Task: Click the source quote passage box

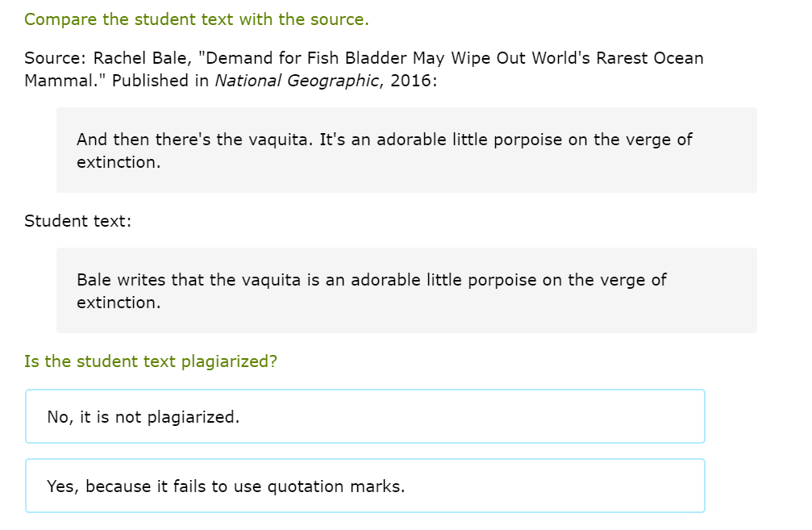Action: (x=406, y=150)
